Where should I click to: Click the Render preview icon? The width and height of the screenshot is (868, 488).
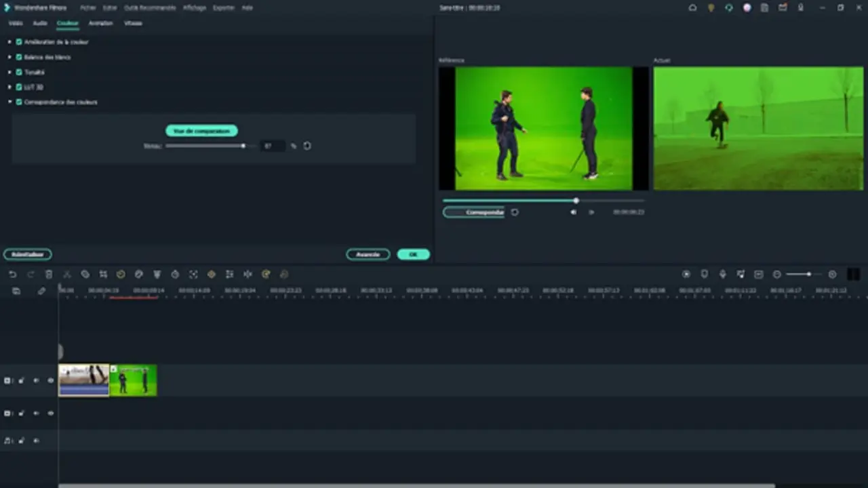click(686, 274)
